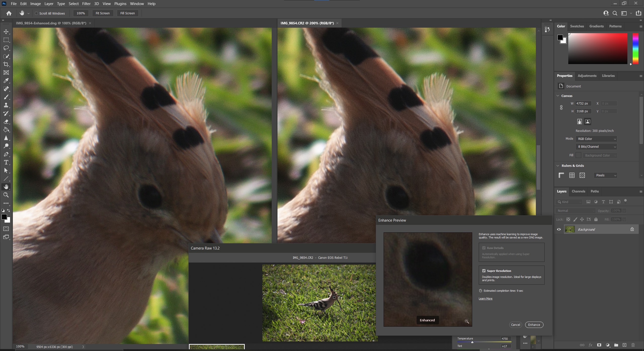Screen dimensions: 644x351
Task: Uncheck Super Resolution checkbox
Action: (x=484, y=271)
